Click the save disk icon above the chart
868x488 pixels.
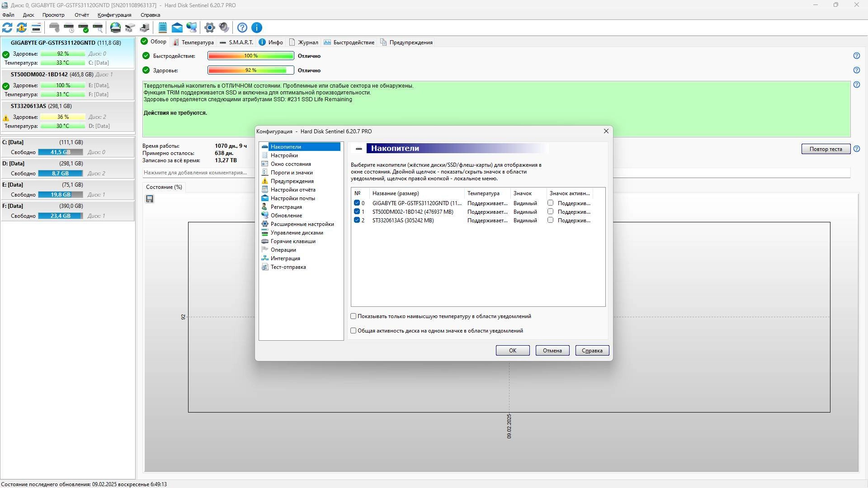150,199
